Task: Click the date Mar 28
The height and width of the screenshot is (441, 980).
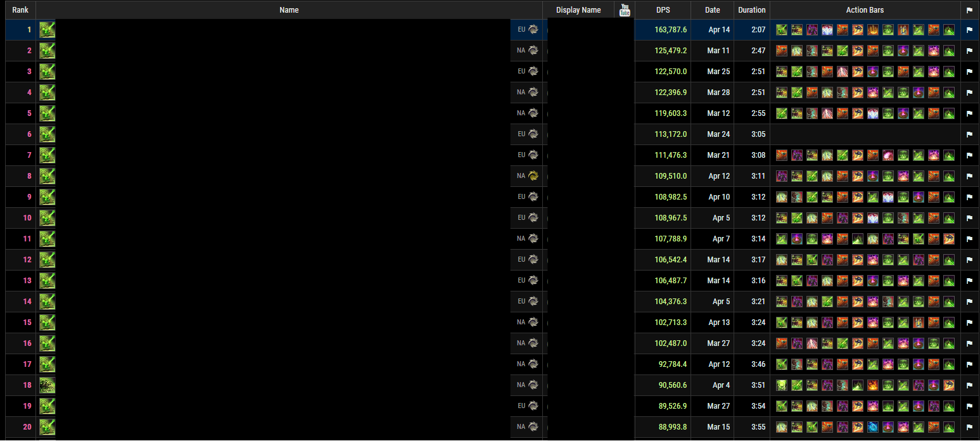Action: [x=718, y=93]
